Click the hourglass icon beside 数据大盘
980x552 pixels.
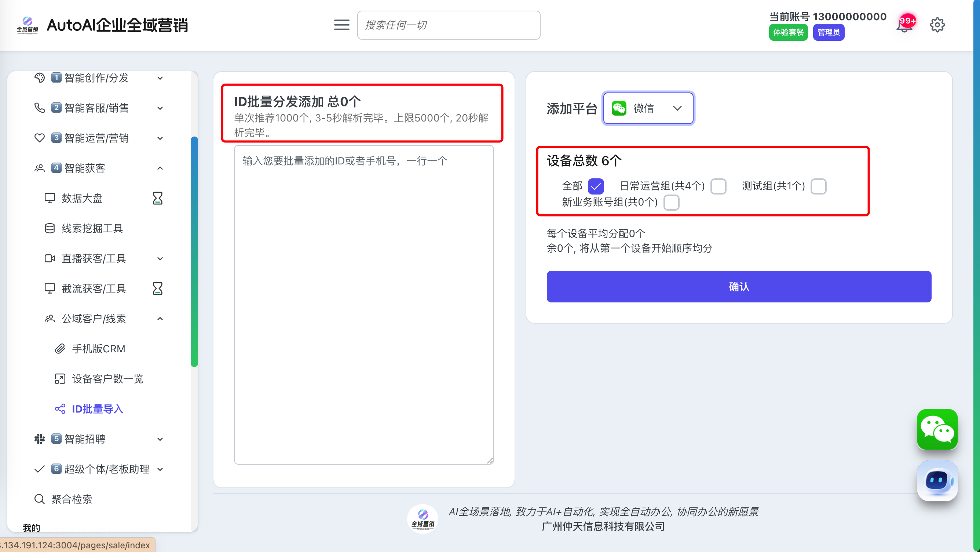(x=157, y=198)
